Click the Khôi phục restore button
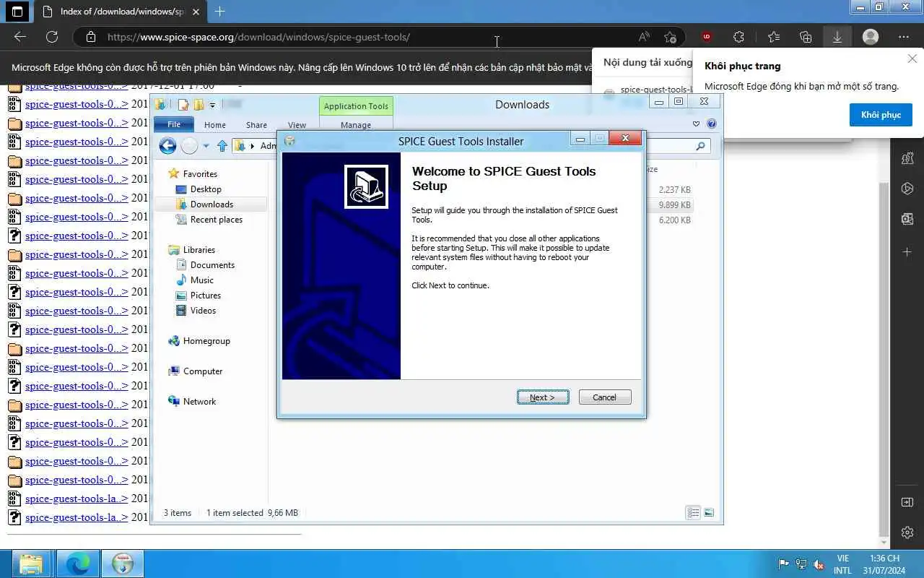 pos(881,115)
